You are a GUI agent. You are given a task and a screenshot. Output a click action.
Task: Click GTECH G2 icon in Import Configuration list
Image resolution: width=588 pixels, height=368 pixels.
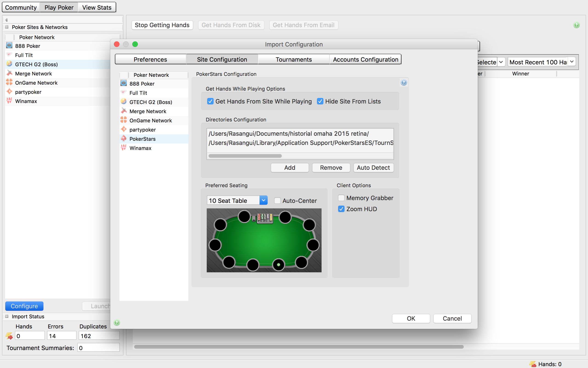[x=123, y=101]
